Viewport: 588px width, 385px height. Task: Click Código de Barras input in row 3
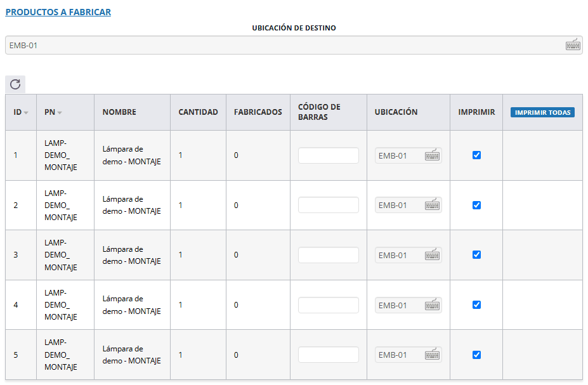(328, 255)
